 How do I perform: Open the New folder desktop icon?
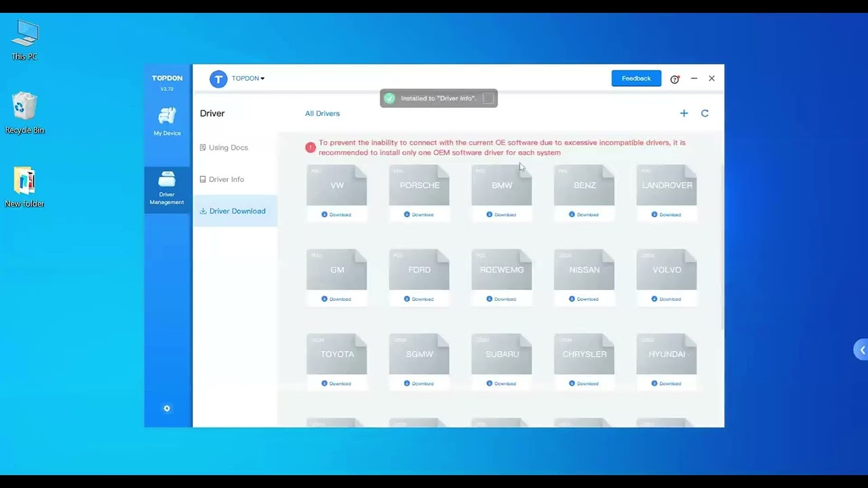(24, 187)
